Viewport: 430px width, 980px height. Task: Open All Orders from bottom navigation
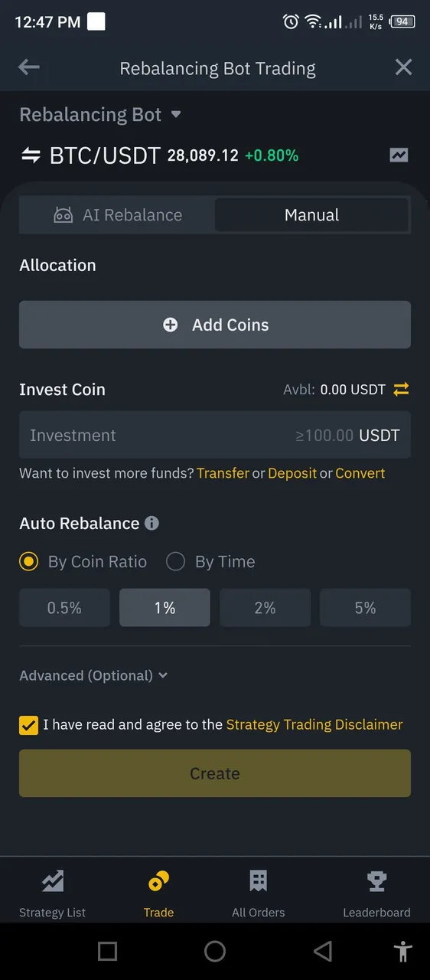259,893
